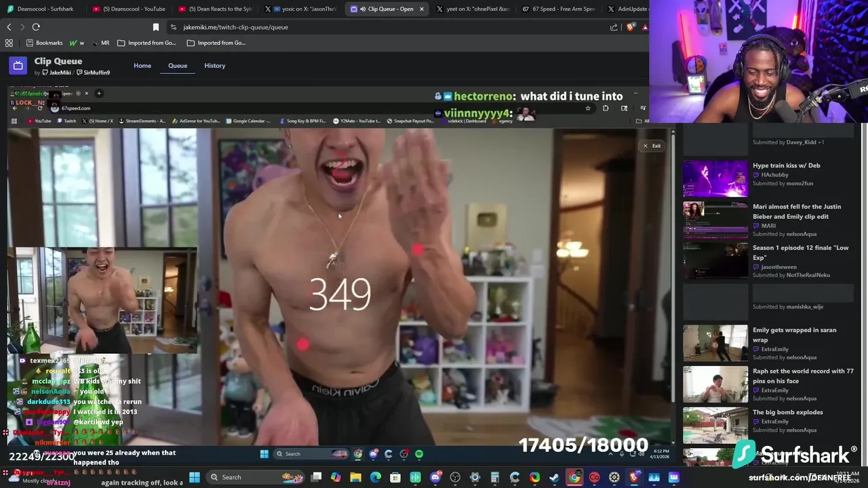Click the clip submitted by manishka_wije

pyautogui.click(x=768, y=302)
